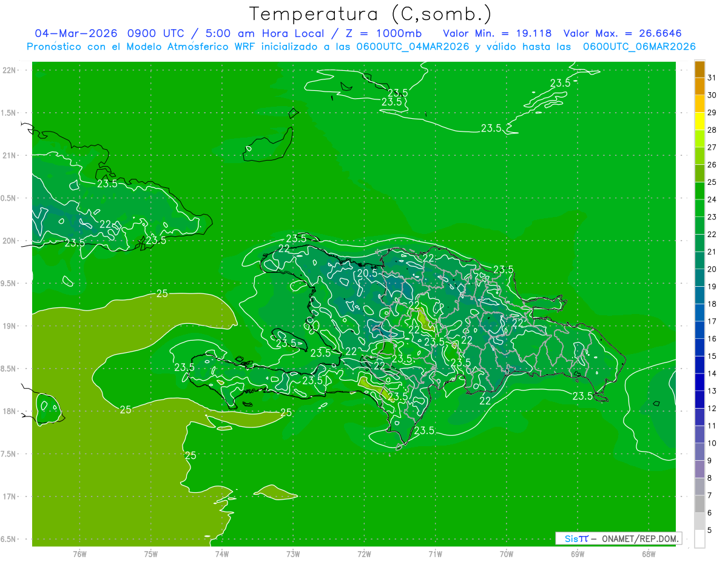Click the '21N' latitude axis label
This screenshot has height=562, width=728.
coord(10,155)
